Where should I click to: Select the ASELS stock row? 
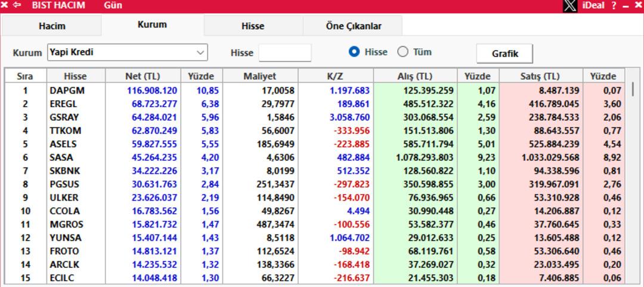[315, 144]
